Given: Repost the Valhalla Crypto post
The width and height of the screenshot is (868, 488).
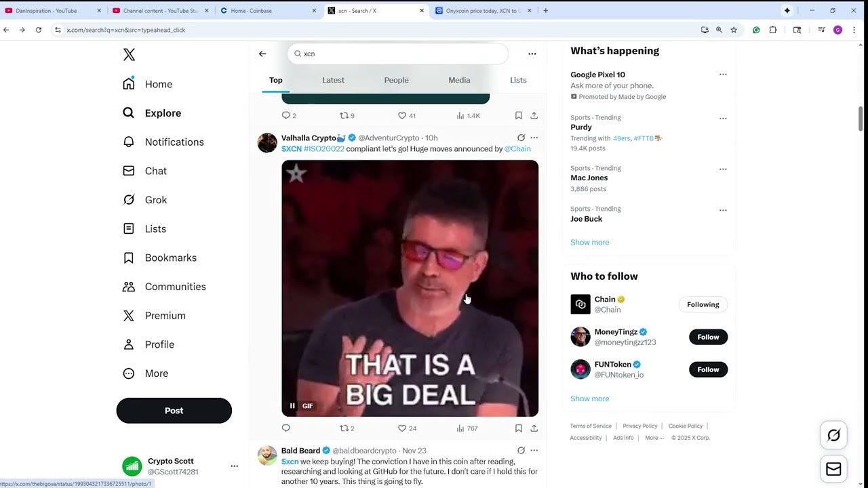Looking at the screenshot, I should pos(347,428).
